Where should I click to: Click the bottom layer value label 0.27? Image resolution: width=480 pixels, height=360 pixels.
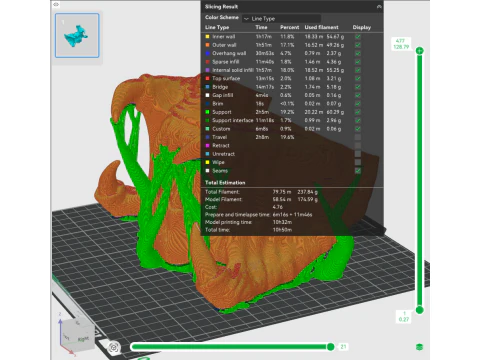[404, 319]
